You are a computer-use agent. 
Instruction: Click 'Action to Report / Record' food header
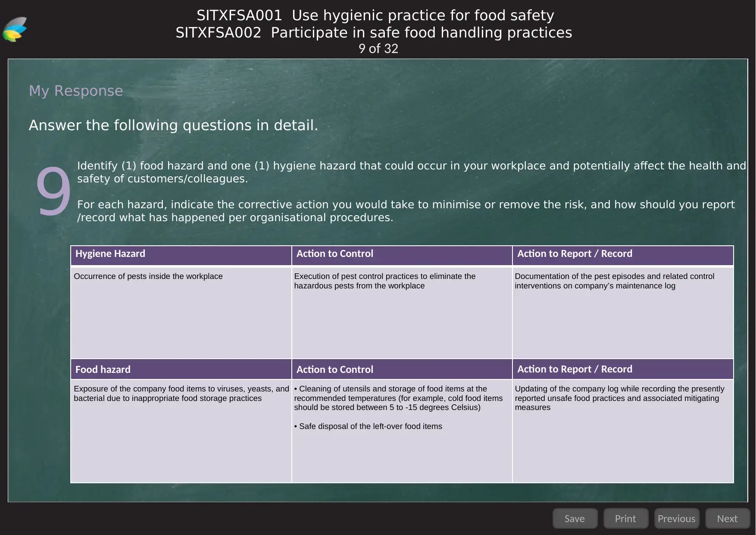click(x=623, y=369)
